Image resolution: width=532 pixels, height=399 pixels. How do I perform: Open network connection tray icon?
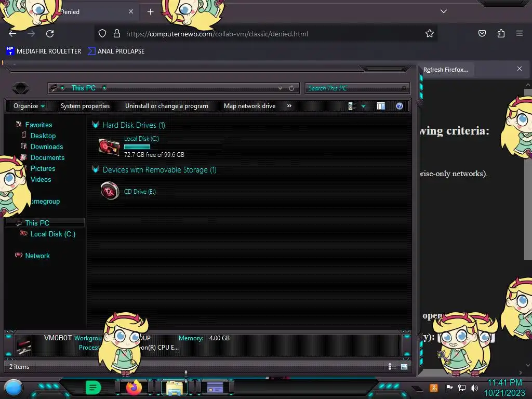(462, 388)
